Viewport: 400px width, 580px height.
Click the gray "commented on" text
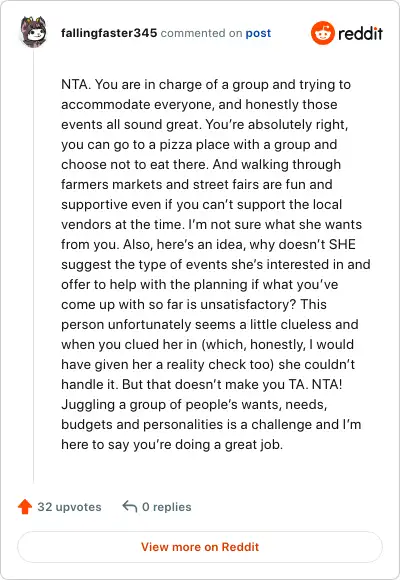point(201,33)
